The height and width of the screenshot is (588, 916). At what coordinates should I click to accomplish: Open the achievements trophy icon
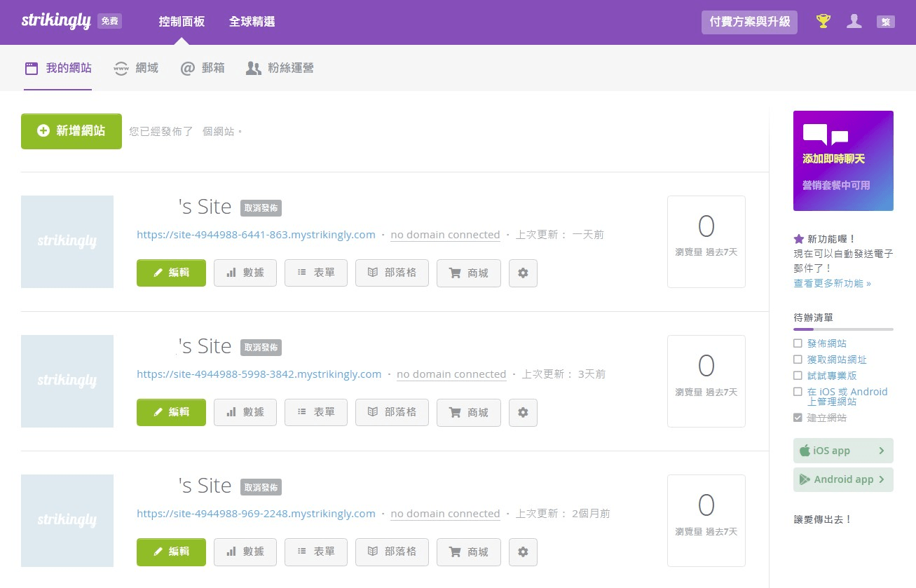823,21
